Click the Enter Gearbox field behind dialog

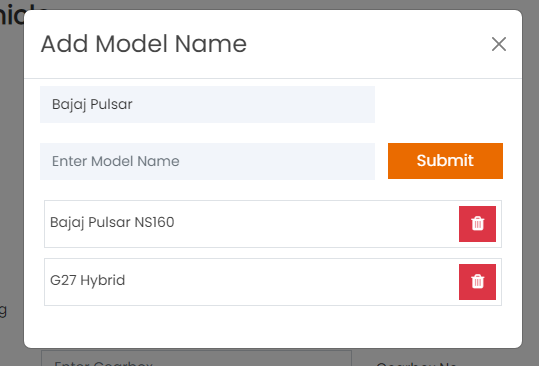[x=196, y=358]
